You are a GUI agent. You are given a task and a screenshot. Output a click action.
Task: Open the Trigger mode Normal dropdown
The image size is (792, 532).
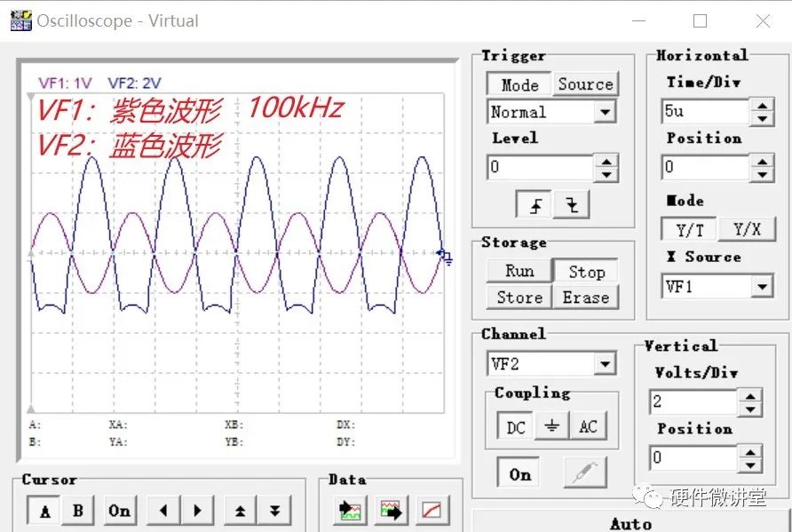click(x=605, y=113)
